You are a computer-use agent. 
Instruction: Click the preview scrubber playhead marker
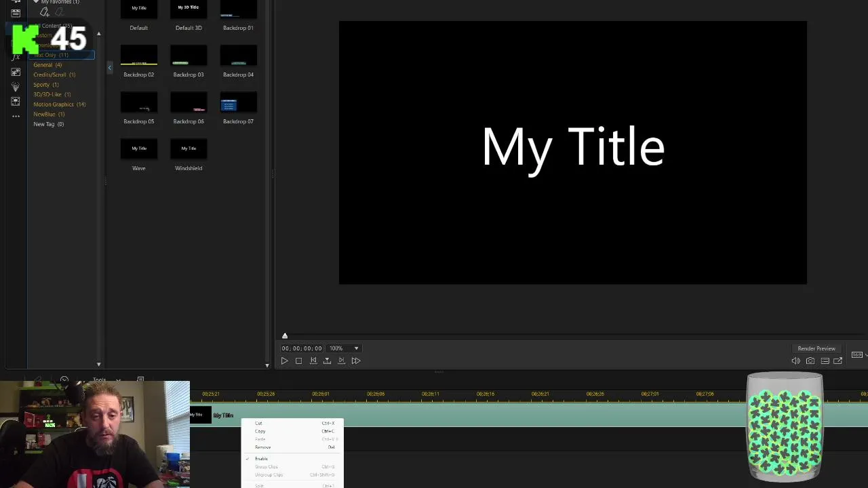pyautogui.click(x=285, y=335)
